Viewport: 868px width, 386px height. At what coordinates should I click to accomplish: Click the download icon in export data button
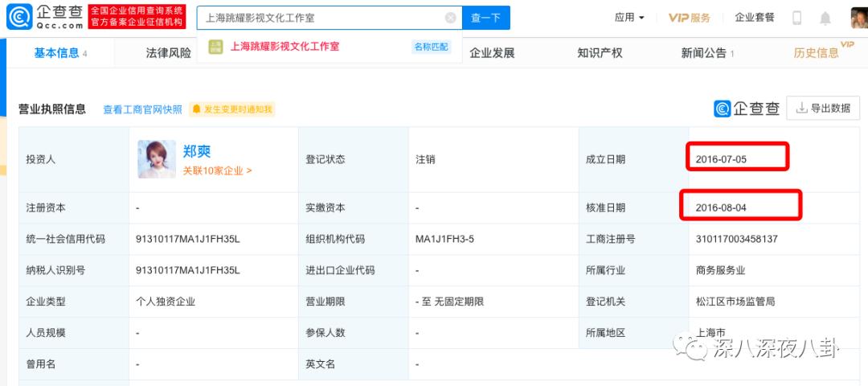801,108
